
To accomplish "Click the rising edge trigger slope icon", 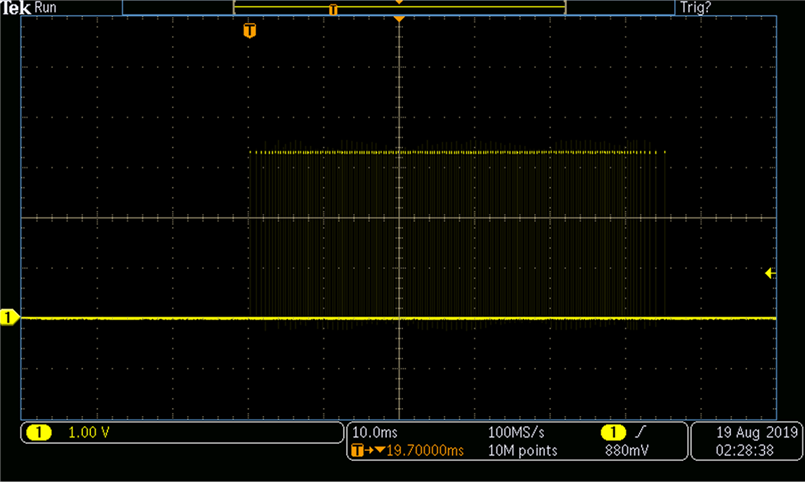I will click(x=639, y=432).
